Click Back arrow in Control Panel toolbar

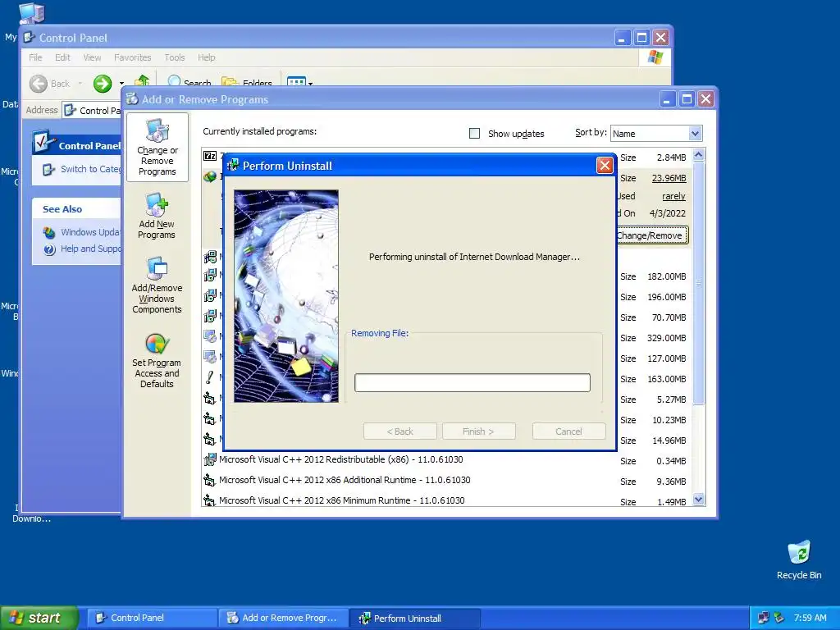[39, 84]
